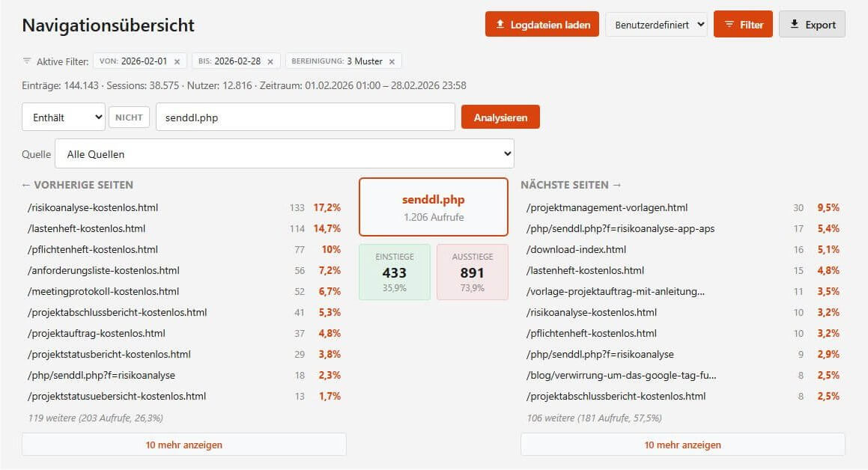
Task: Expand the Alle Quellen source dropdown
Action: point(284,154)
